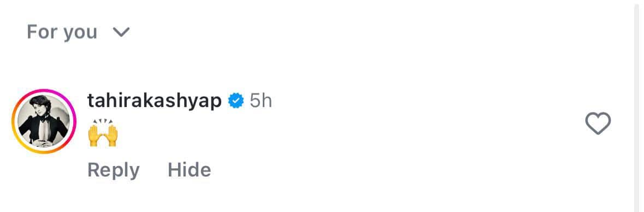644x212 pixels.
Task: Reply to tahirakashyap's comment
Action: pyautogui.click(x=114, y=170)
